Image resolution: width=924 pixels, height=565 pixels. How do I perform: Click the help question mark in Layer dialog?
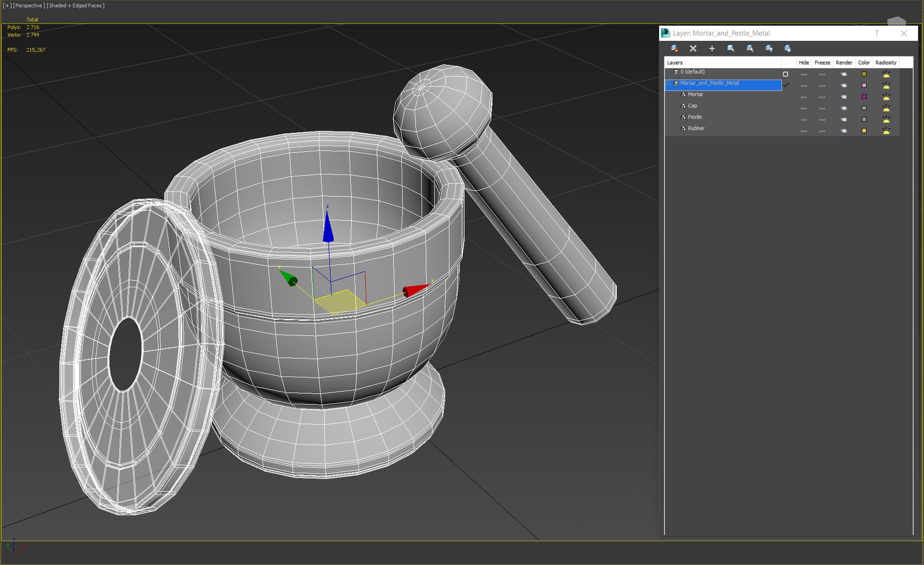(877, 33)
